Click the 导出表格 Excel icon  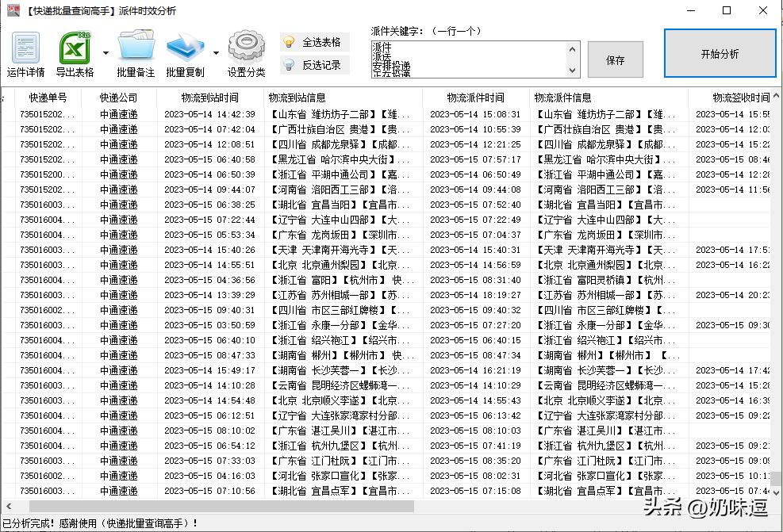click(x=75, y=53)
